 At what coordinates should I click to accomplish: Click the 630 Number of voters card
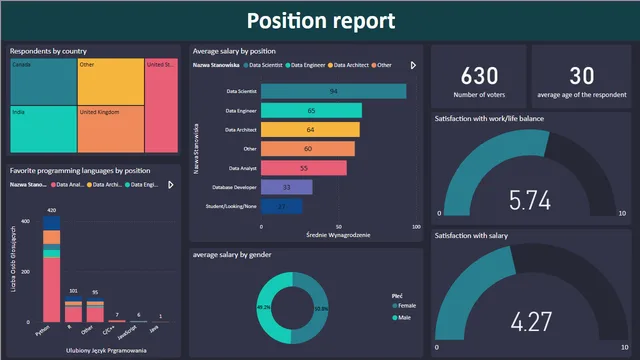coord(479,77)
